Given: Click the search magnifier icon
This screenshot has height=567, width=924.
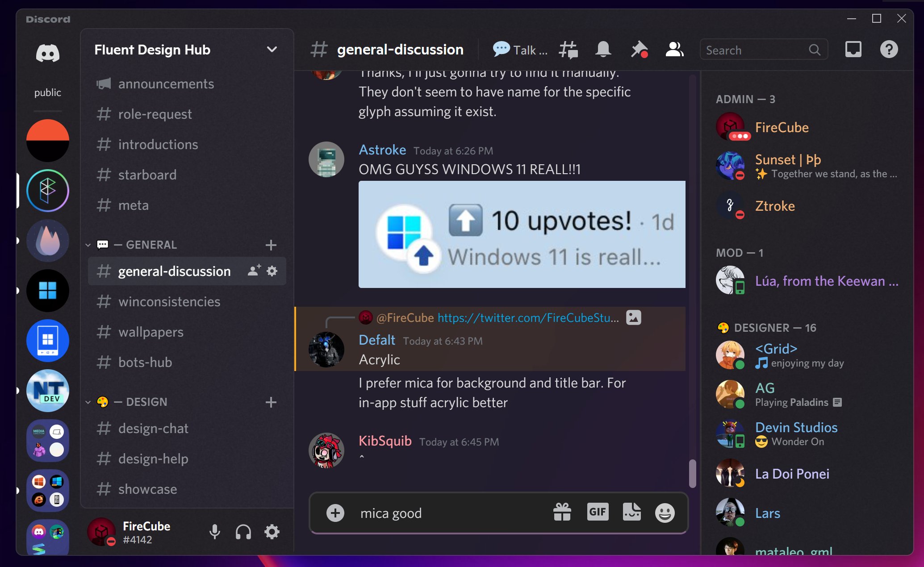Looking at the screenshot, I should click(815, 50).
